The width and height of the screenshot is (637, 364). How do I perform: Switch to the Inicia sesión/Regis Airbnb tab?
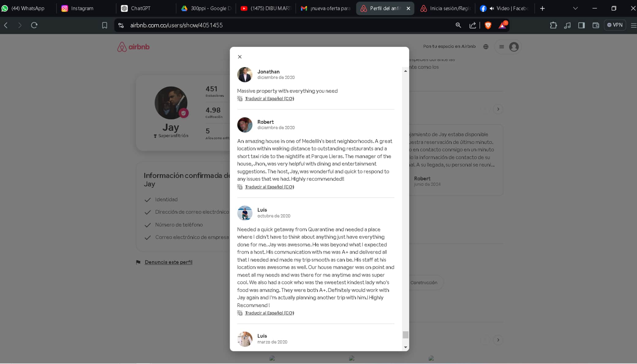(x=445, y=8)
